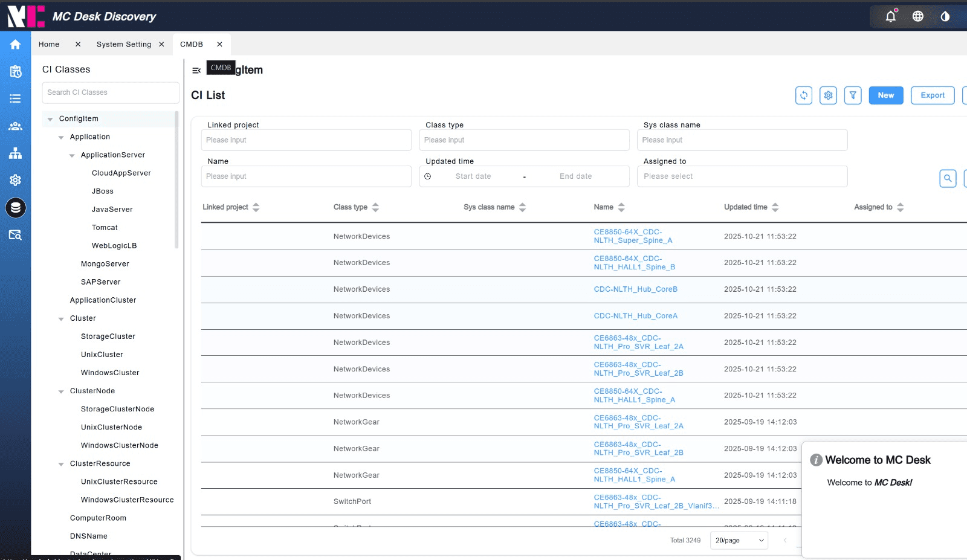Select WindowsClusterNode in the tree
The width and height of the screenshot is (967, 560).
click(x=120, y=445)
